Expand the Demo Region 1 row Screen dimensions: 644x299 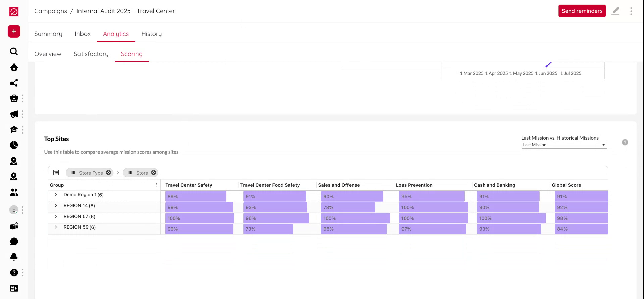pyautogui.click(x=56, y=195)
